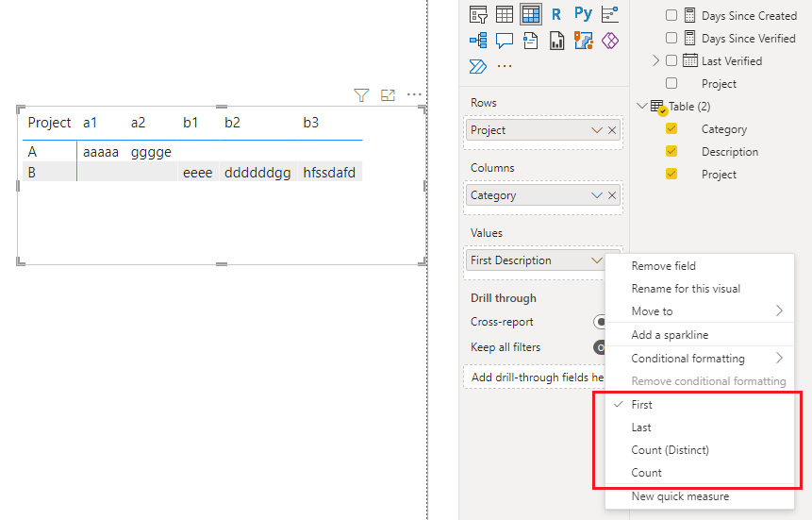Viewport: 812px width, 520px height.
Task: Select the First aggregation option
Action: tap(700, 405)
